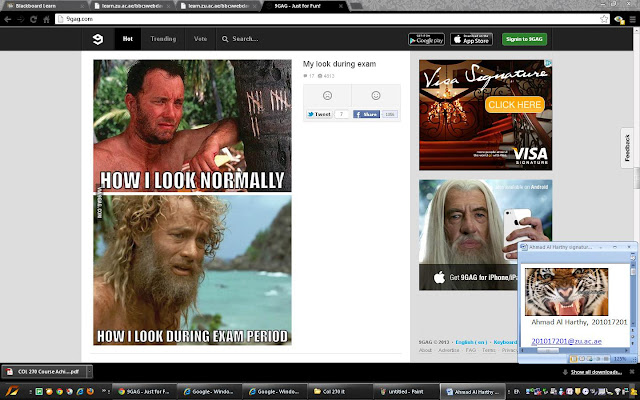Open the My look during exam post title
Viewport: 640px width, 400px height.
point(339,64)
